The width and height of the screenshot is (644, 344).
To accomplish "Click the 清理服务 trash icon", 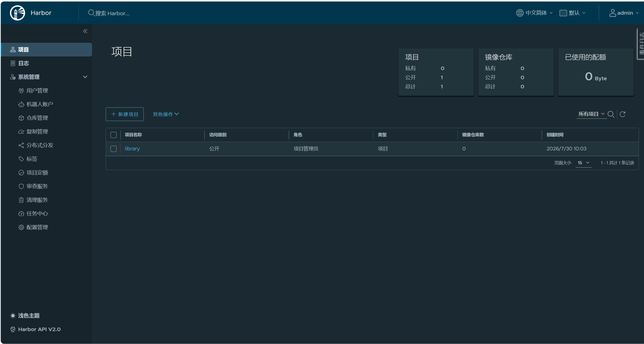I will click(x=21, y=200).
